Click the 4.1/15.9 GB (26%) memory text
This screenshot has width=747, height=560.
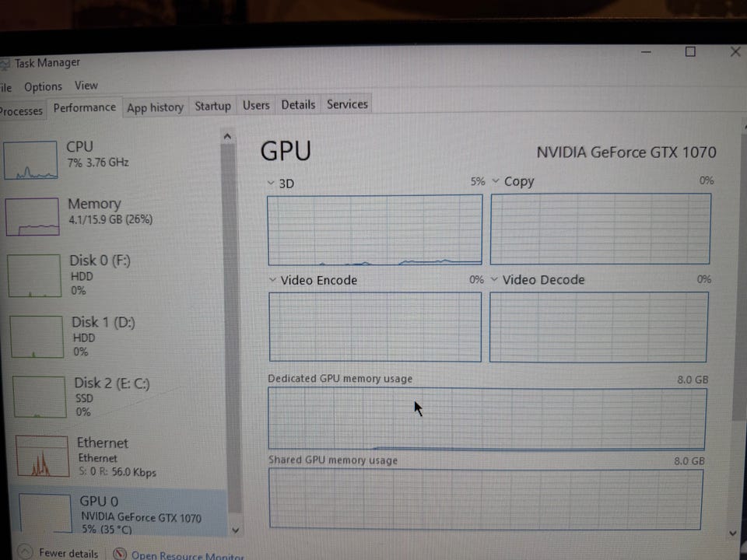point(110,219)
